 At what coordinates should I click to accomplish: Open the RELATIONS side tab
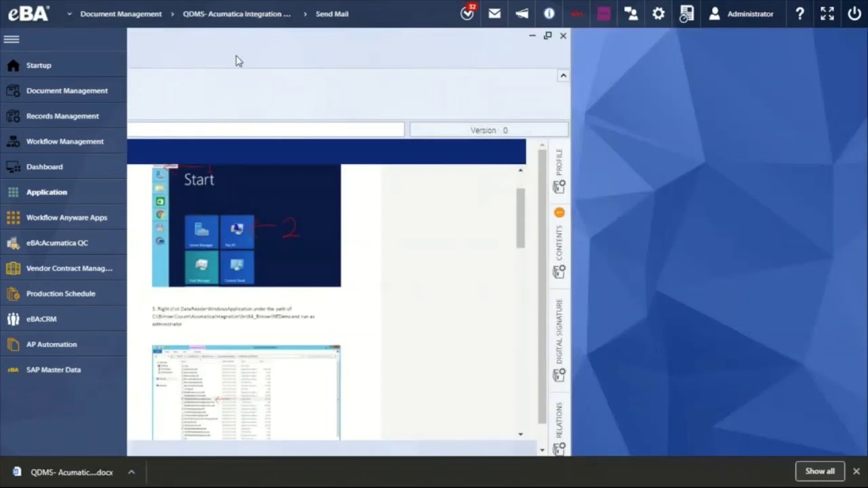tap(559, 427)
